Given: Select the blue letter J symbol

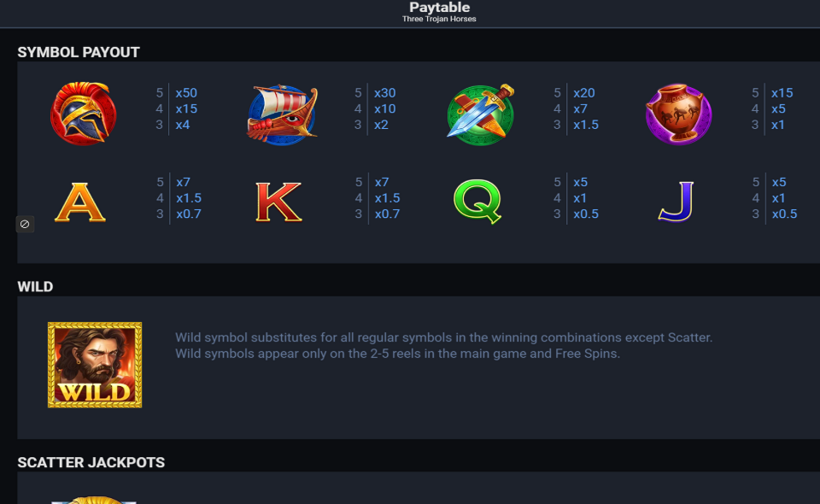Looking at the screenshot, I should coord(676,203).
